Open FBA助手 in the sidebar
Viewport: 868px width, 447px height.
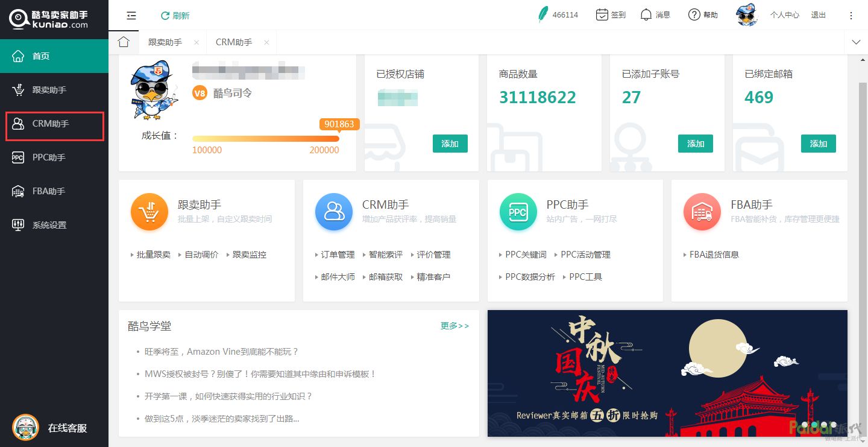(54, 191)
